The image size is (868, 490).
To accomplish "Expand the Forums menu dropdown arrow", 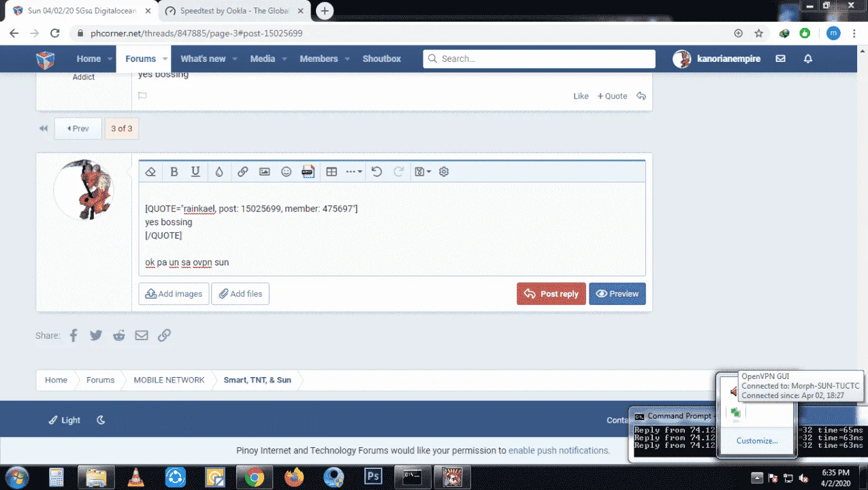I will [x=163, y=59].
